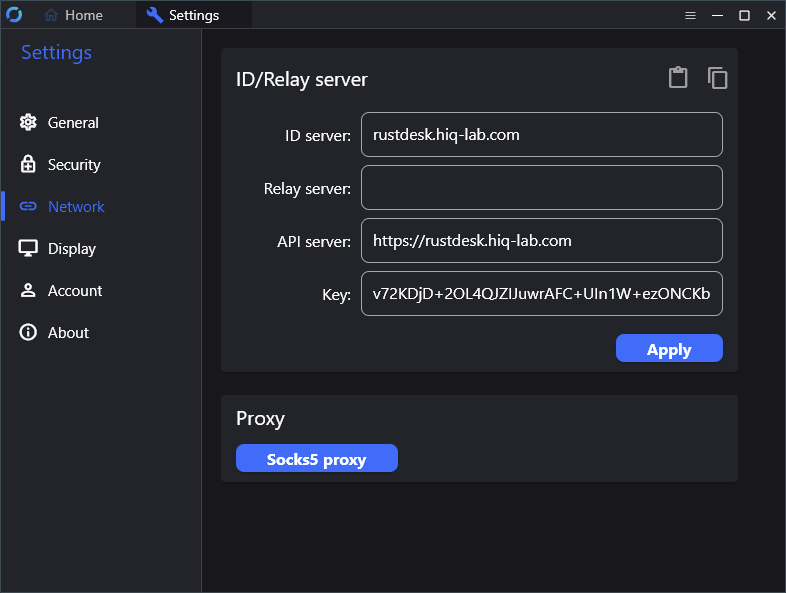Click the Key input field
The height and width of the screenshot is (593, 786).
tap(541, 294)
